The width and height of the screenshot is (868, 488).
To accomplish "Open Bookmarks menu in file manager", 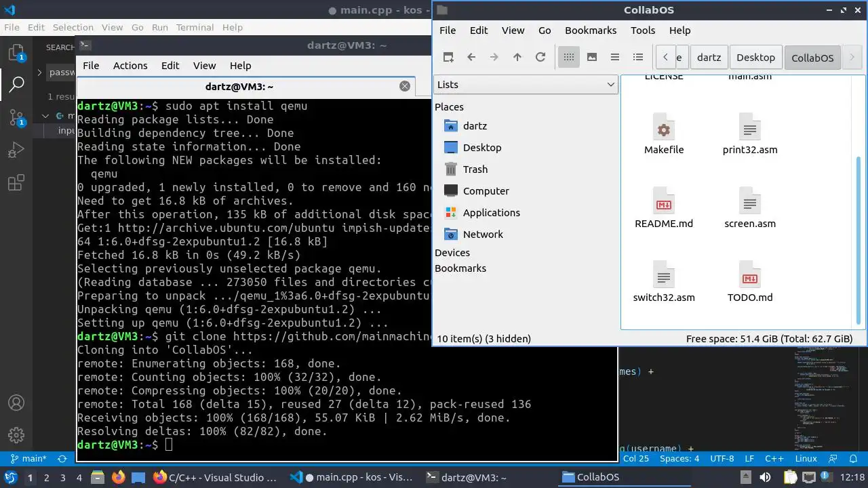I will [591, 30].
